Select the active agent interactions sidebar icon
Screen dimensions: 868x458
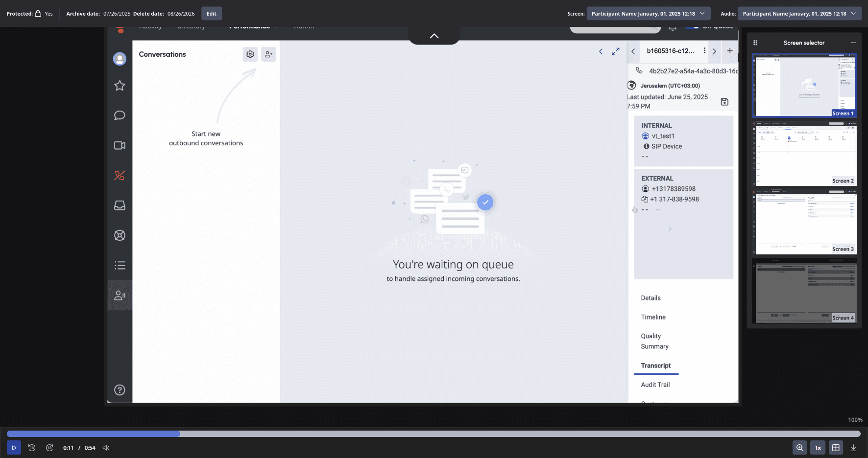coord(120,296)
